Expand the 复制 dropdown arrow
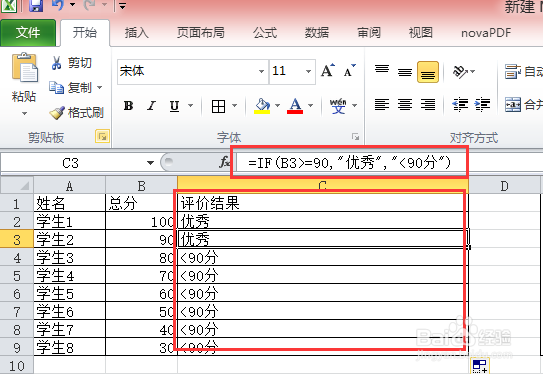Screen dimensions: 543x374 click(100, 88)
